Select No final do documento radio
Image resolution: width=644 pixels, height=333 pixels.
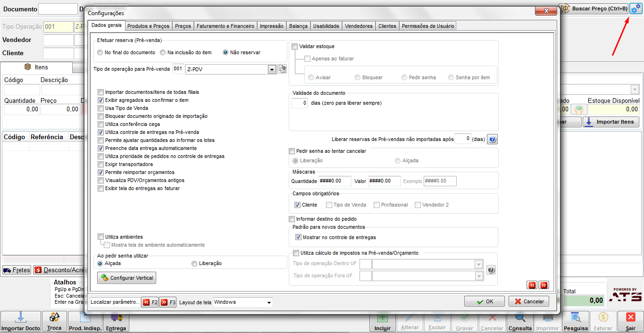[x=100, y=52]
